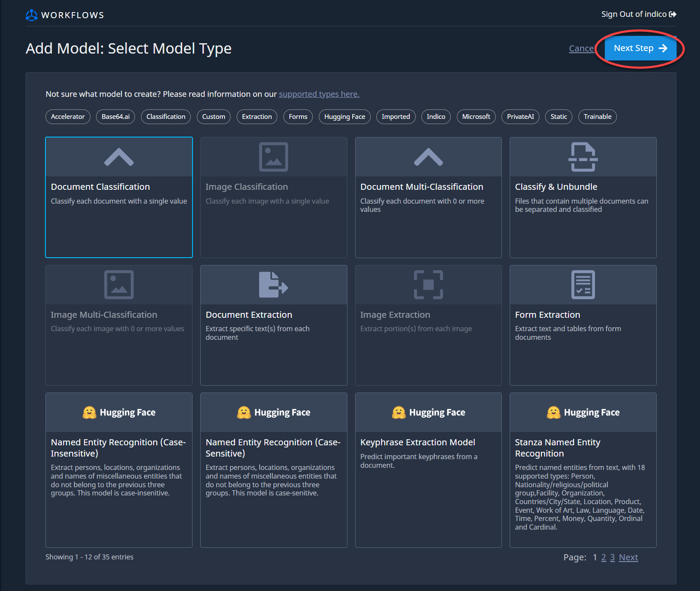Toggle the Forms filter tag
Viewport: 700px width, 591px height.
(x=298, y=117)
